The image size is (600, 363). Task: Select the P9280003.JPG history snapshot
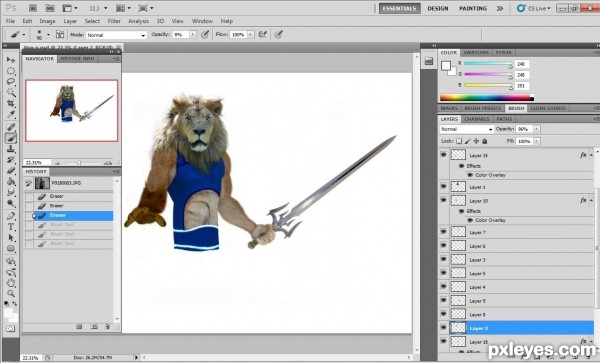click(68, 183)
